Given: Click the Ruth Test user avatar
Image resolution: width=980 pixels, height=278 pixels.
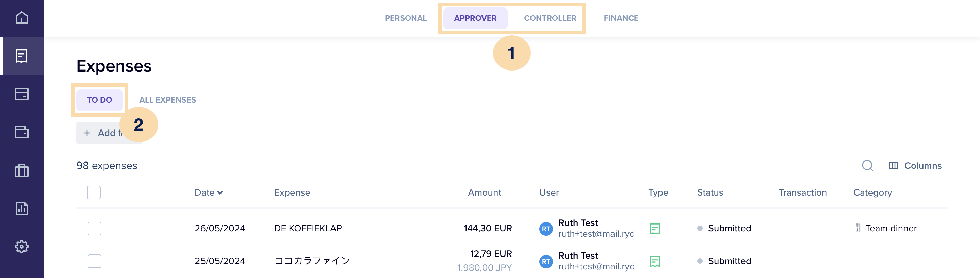Looking at the screenshot, I should [x=546, y=229].
